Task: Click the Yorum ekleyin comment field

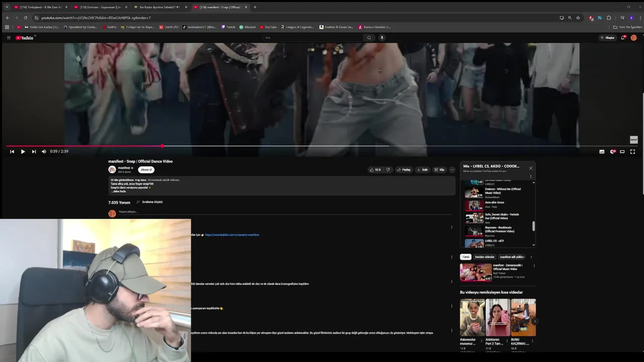Action: pyautogui.click(x=285, y=212)
